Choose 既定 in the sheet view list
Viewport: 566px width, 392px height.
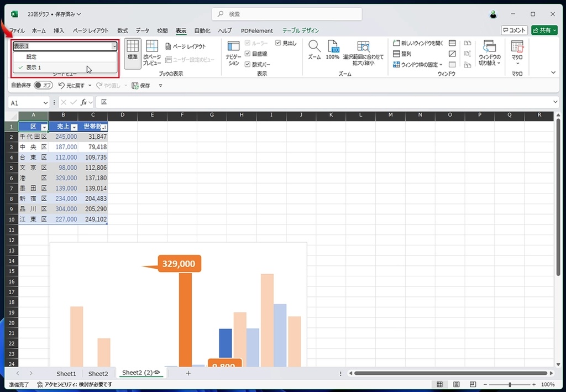(x=65, y=56)
